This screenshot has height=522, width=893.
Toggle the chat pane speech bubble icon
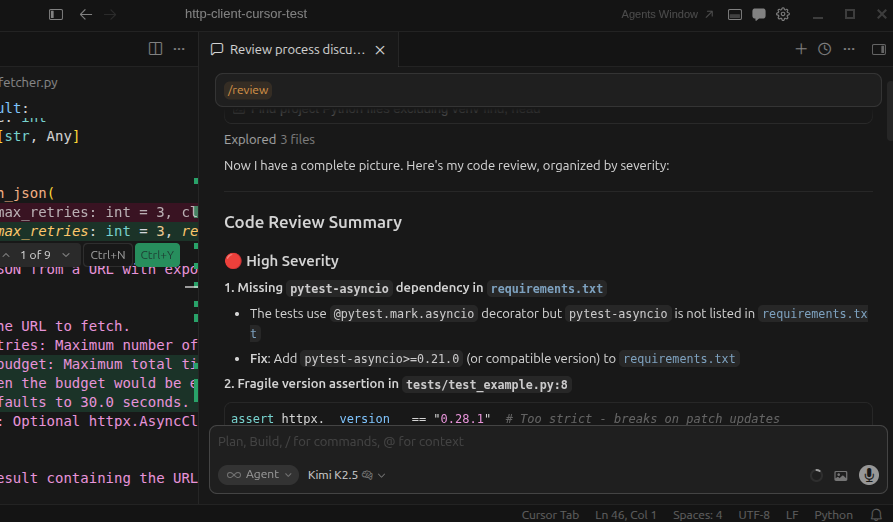(759, 14)
